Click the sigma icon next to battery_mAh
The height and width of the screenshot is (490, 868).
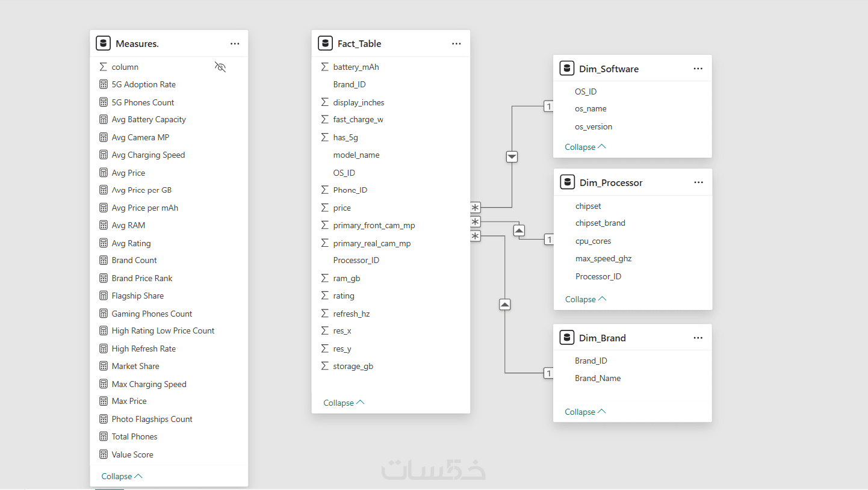click(325, 67)
